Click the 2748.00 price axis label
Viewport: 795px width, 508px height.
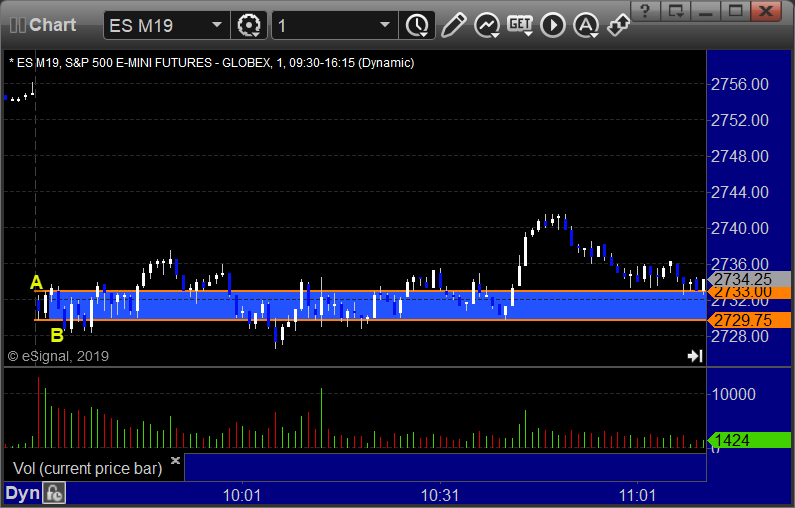(740, 156)
